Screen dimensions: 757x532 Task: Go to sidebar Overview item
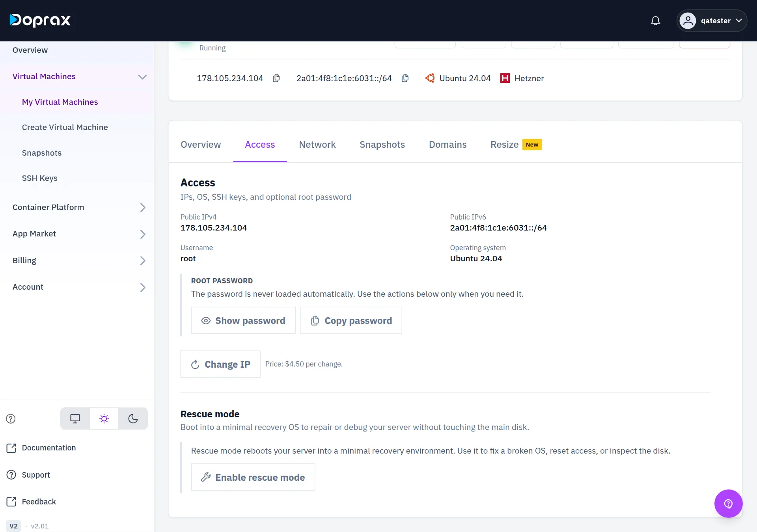point(30,50)
